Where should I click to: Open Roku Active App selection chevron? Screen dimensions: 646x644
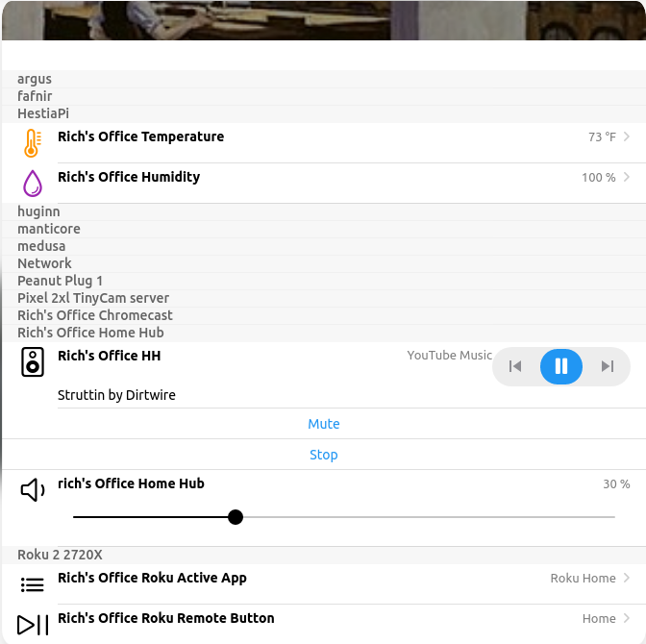(x=627, y=578)
